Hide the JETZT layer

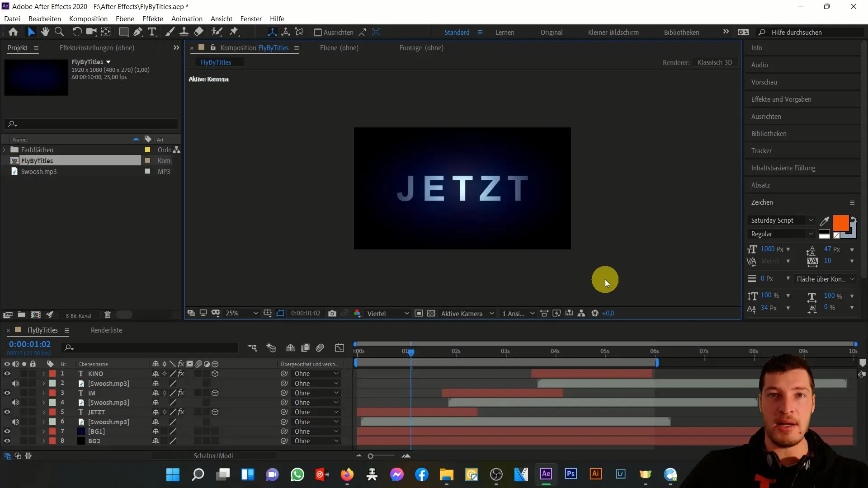tap(7, 412)
